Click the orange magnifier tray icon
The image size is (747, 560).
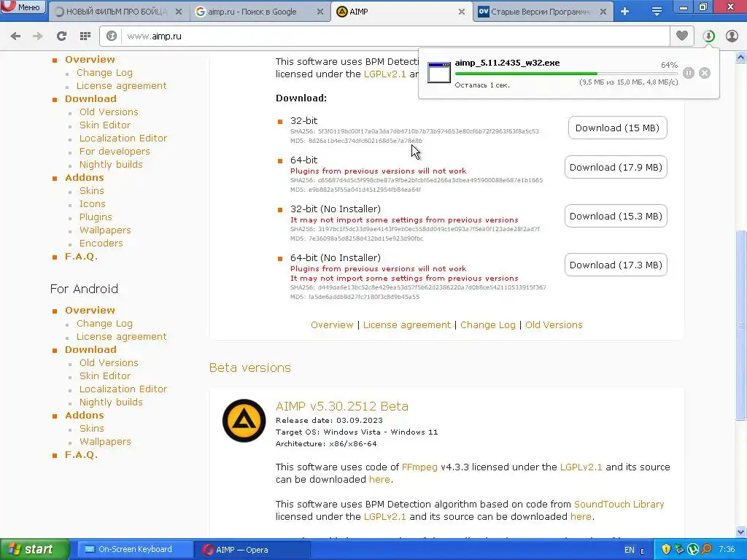click(x=706, y=549)
